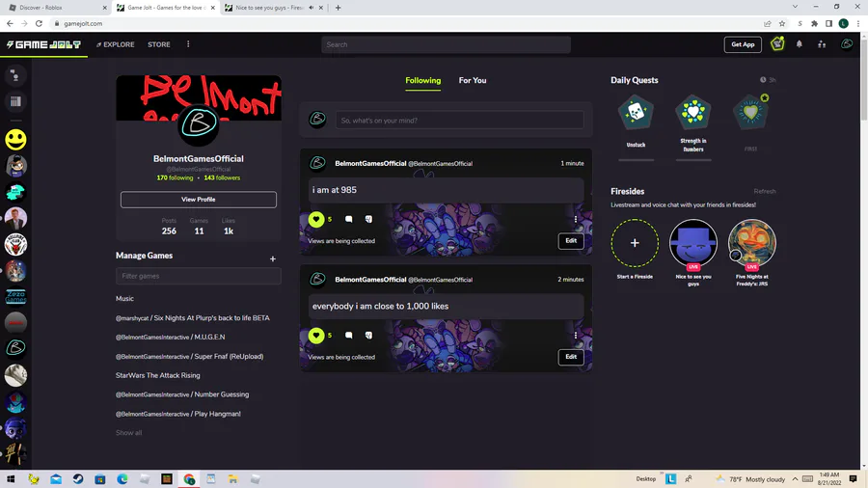Open yellow smiley community in sidebar

tap(15, 140)
